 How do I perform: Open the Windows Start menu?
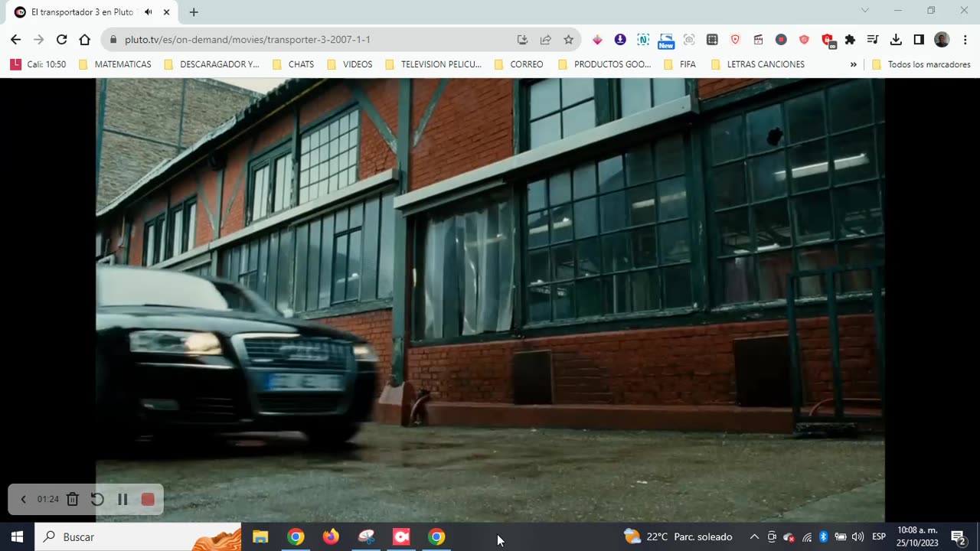17,537
